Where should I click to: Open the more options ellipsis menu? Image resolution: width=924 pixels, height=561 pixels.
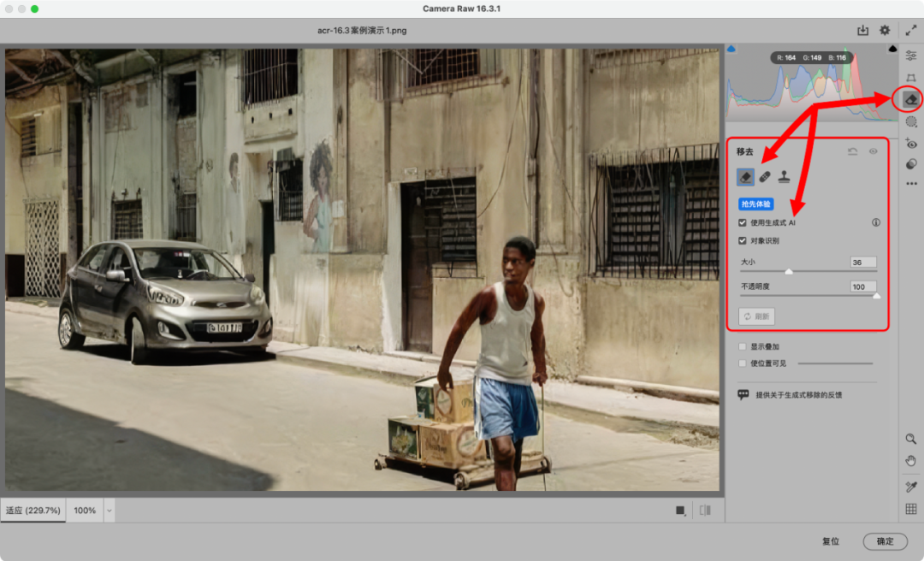(x=911, y=183)
